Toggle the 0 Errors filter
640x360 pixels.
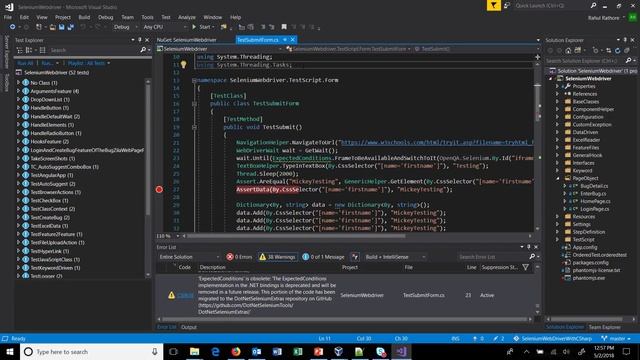[239, 257]
